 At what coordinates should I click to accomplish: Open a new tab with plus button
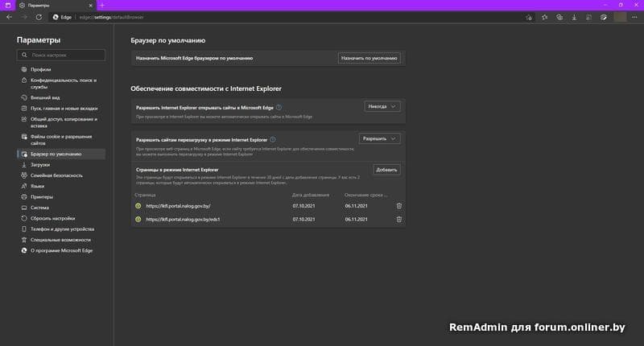pos(101,5)
